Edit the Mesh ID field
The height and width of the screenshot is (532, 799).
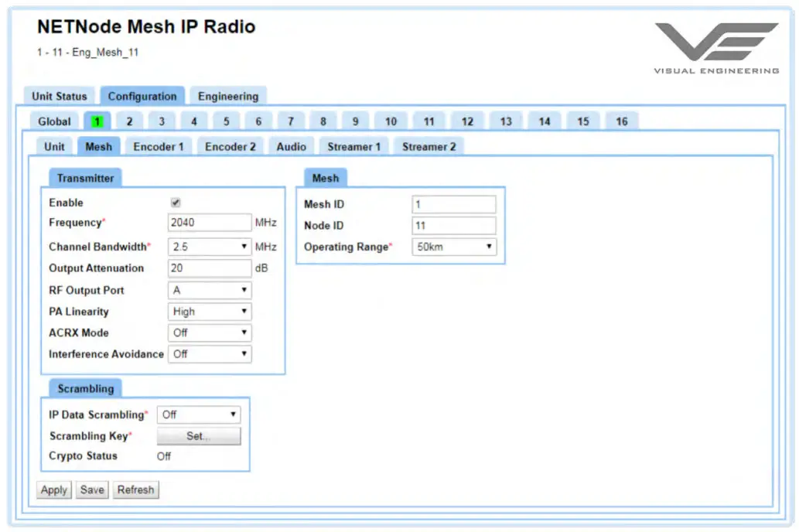(x=453, y=203)
